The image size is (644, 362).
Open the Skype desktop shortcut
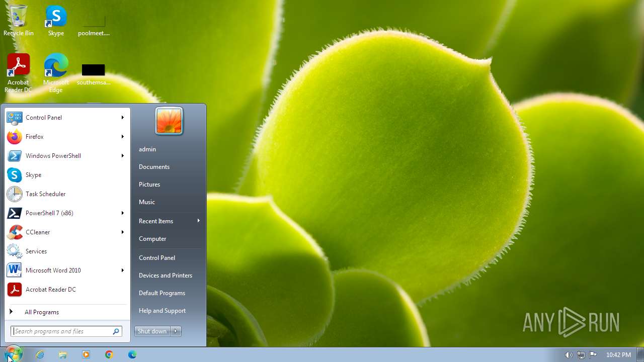click(x=56, y=20)
